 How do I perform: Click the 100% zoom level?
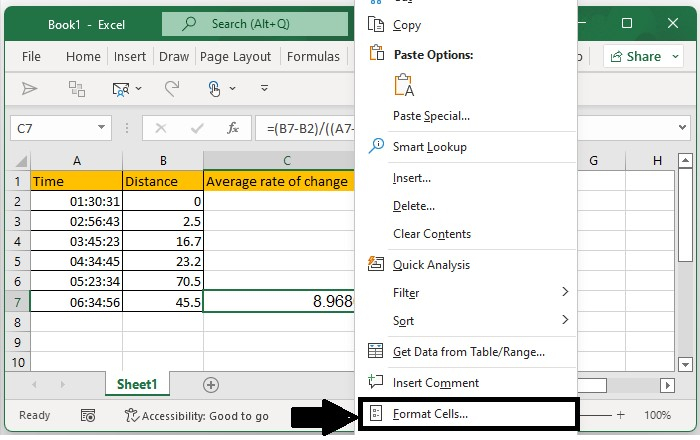pyautogui.click(x=657, y=415)
